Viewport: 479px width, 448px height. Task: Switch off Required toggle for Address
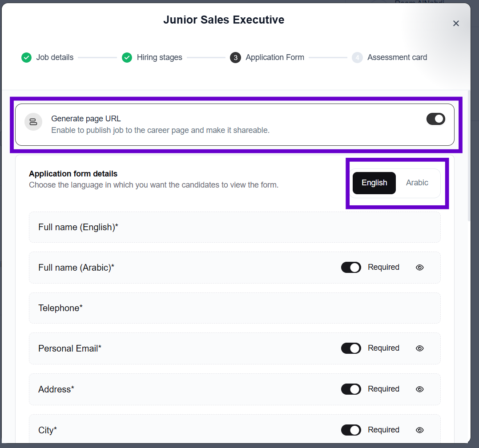pos(351,389)
